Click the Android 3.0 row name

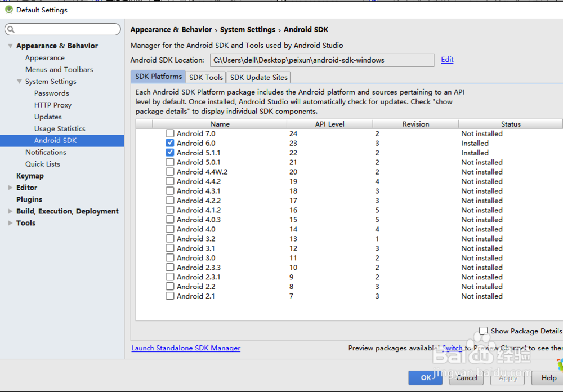(x=196, y=258)
